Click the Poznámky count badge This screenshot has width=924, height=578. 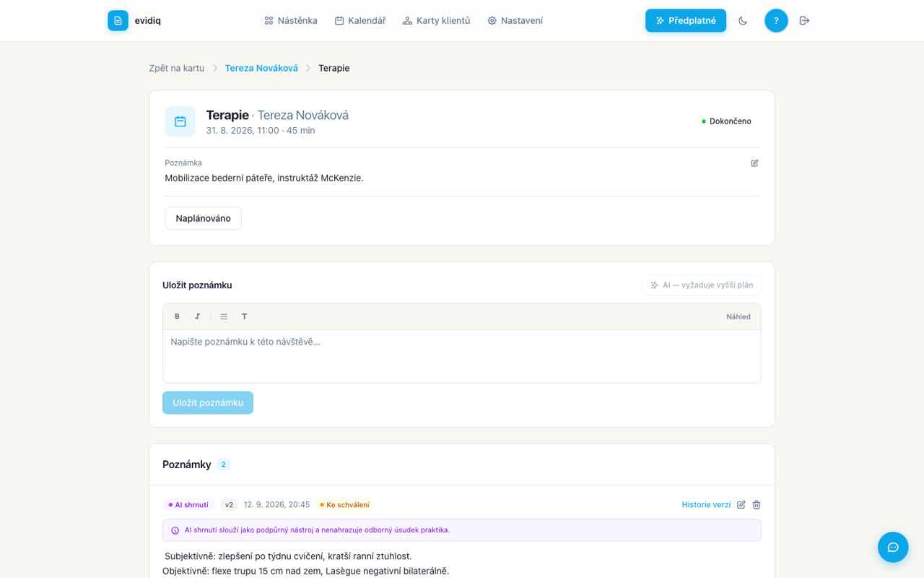224,465
